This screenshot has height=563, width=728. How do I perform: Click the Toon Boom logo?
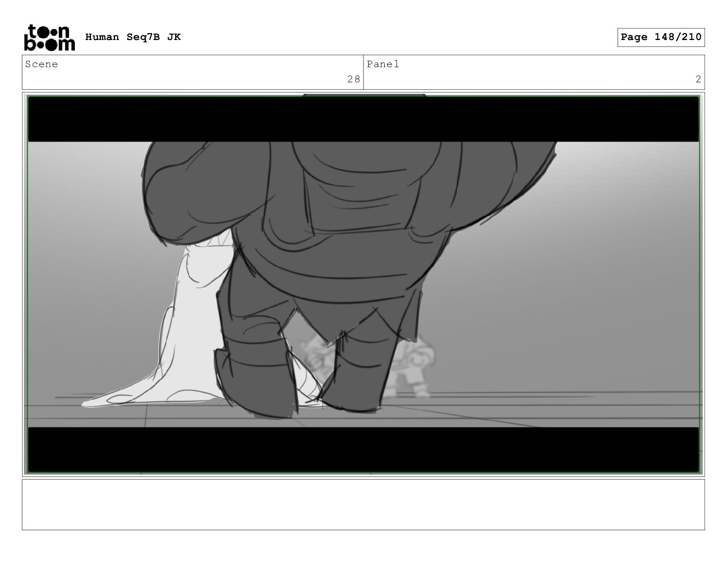point(49,37)
